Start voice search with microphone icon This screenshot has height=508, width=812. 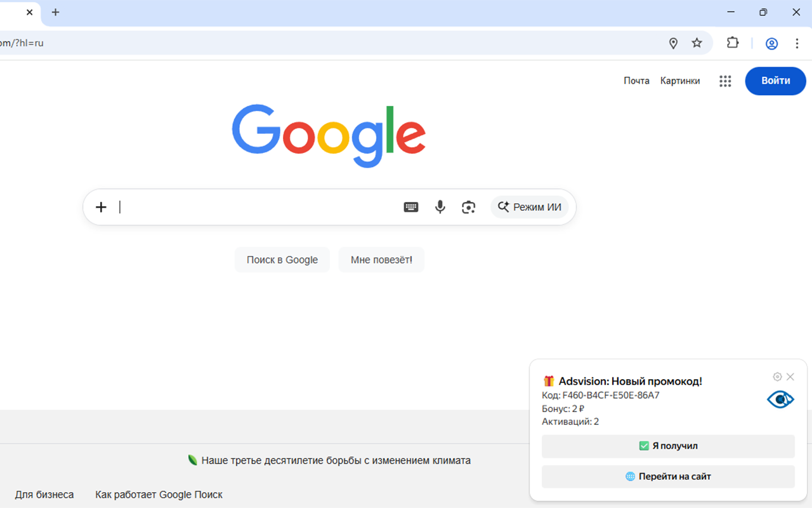tap(440, 207)
